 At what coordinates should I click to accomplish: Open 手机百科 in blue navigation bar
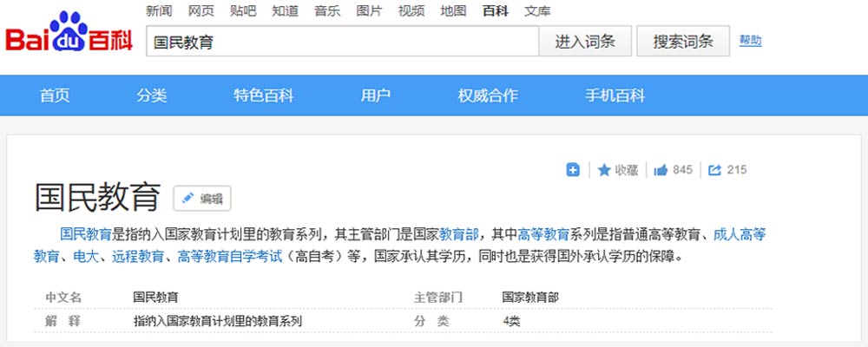pos(615,95)
